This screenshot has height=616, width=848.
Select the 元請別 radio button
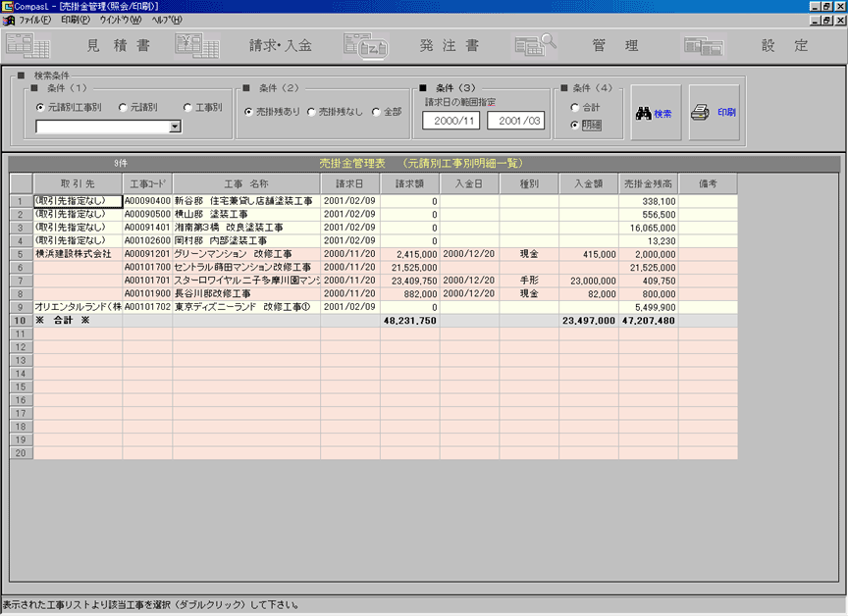123,107
